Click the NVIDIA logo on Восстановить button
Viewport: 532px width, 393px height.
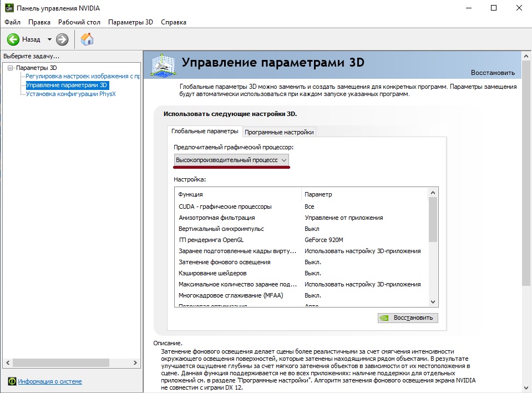click(x=384, y=318)
